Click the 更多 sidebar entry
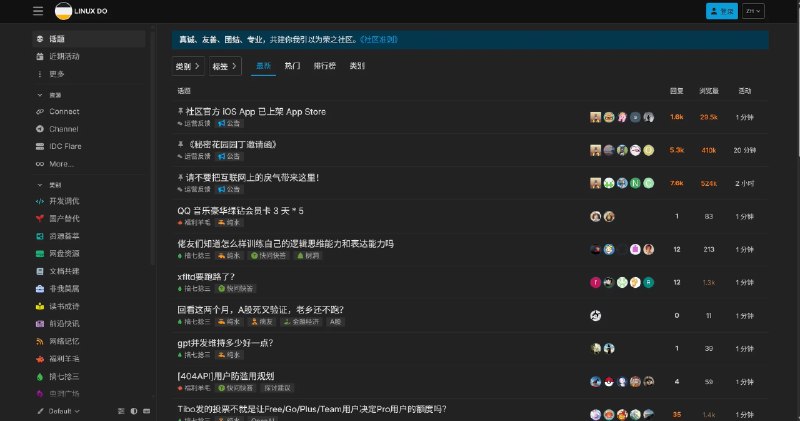The width and height of the screenshot is (800, 421). [x=89, y=74]
